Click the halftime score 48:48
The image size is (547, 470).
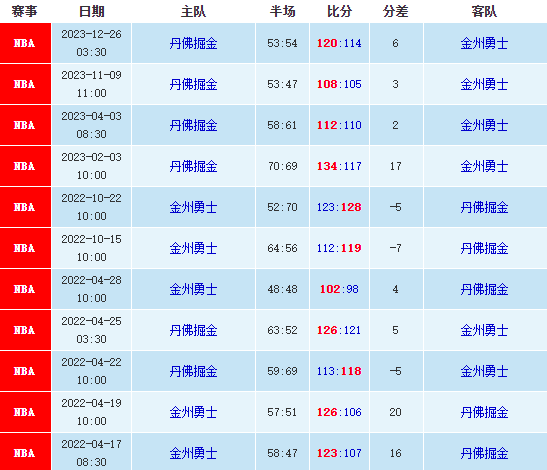coord(282,289)
